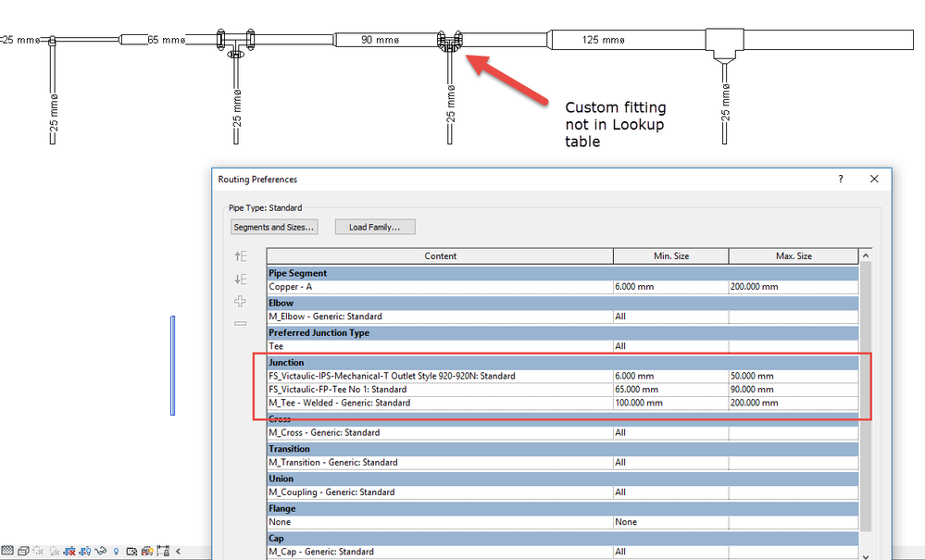This screenshot has width=925, height=560.
Task: Click the Min. Size column header
Action: tap(671, 255)
